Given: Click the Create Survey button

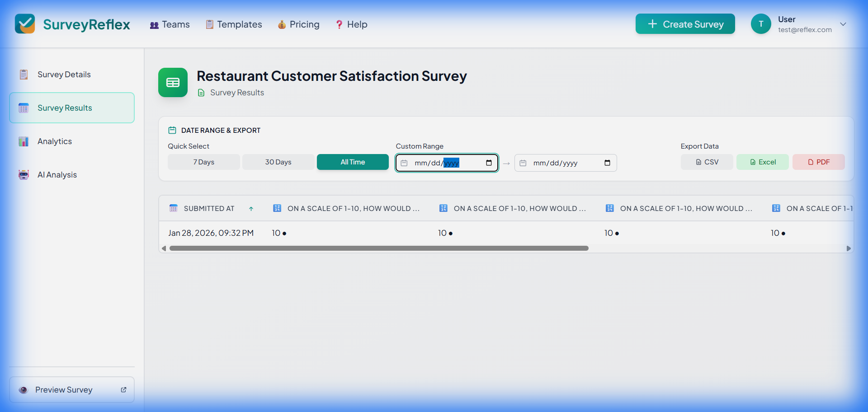Looking at the screenshot, I should [685, 24].
